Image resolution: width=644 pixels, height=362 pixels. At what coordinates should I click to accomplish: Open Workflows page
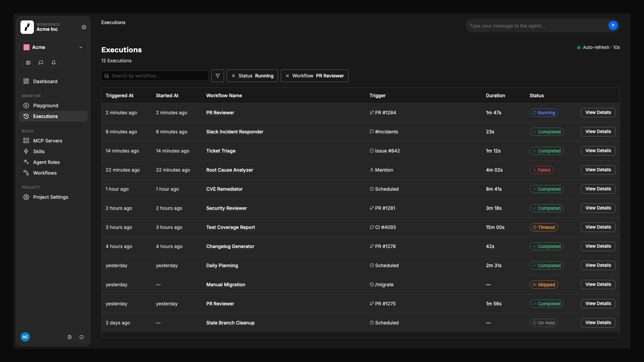click(x=53, y=173)
